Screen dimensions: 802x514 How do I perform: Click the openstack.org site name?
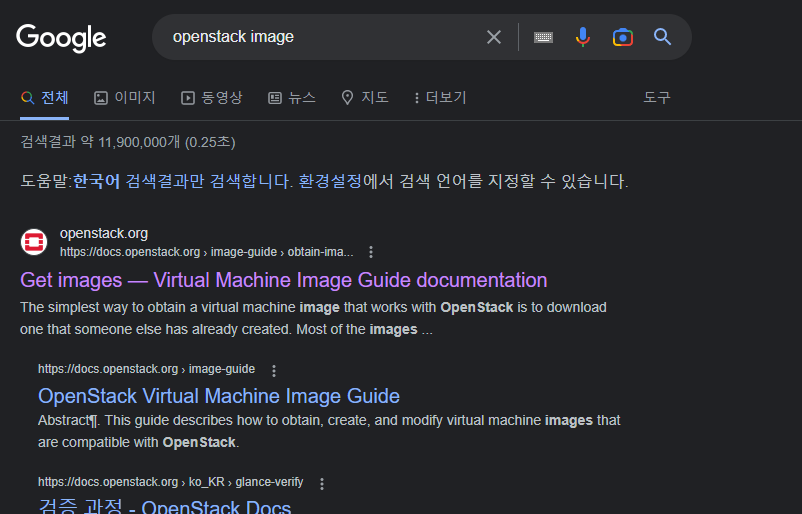point(104,233)
